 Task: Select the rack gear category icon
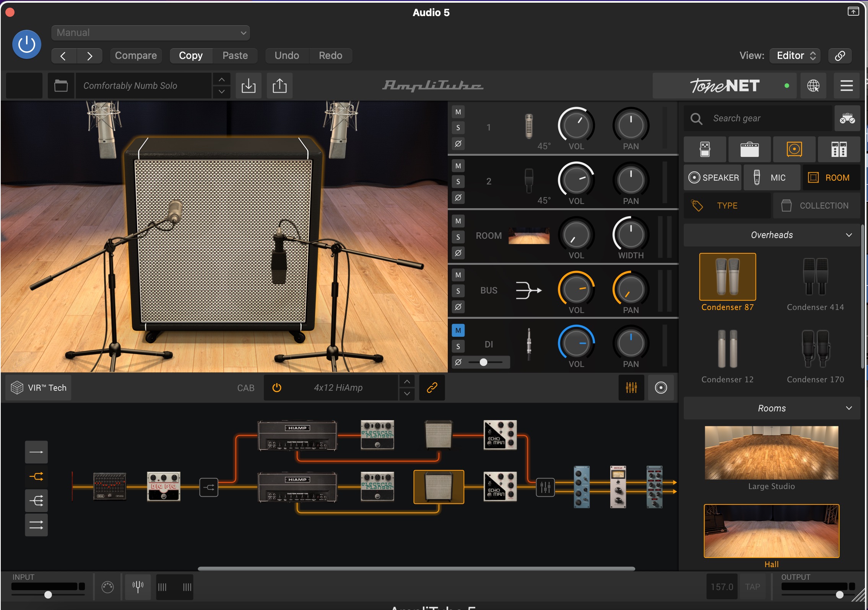tap(839, 149)
